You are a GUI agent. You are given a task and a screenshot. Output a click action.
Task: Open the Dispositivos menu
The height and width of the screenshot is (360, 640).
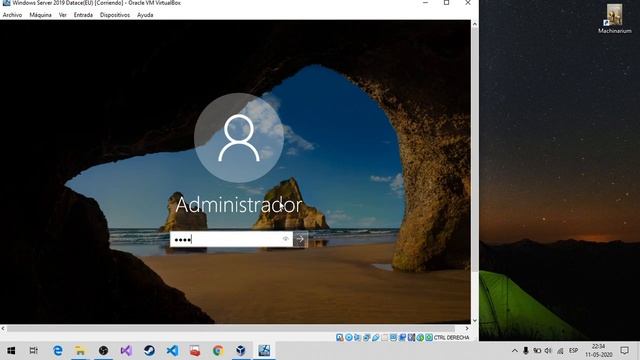click(115, 15)
